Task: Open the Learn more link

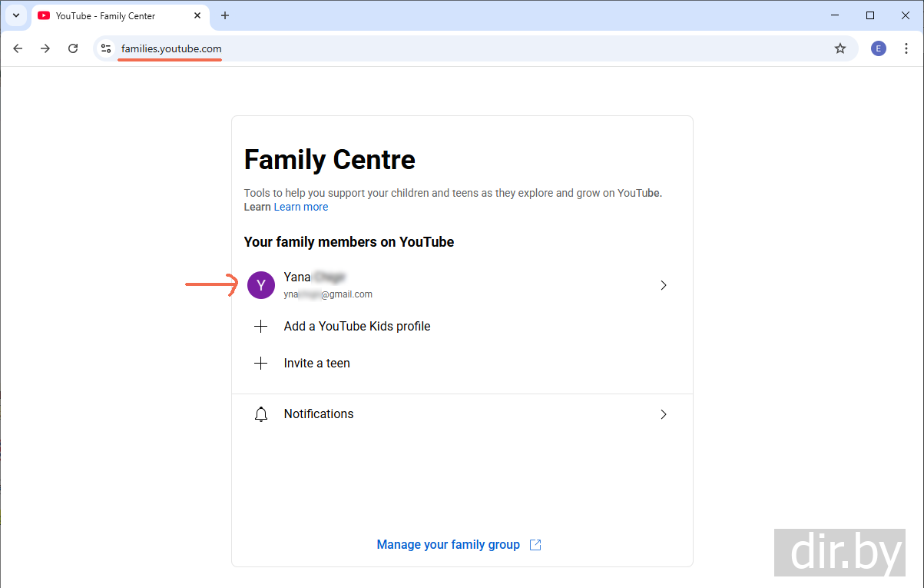Action: 301,207
